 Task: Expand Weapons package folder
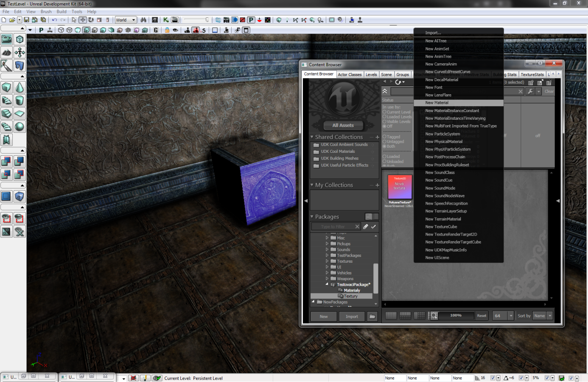tap(327, 279)
